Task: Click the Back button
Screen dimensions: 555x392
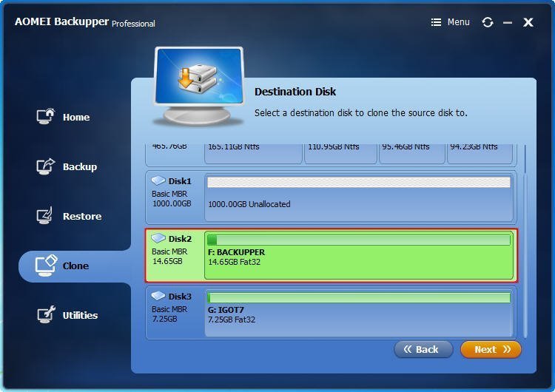Action: point(423,350)
